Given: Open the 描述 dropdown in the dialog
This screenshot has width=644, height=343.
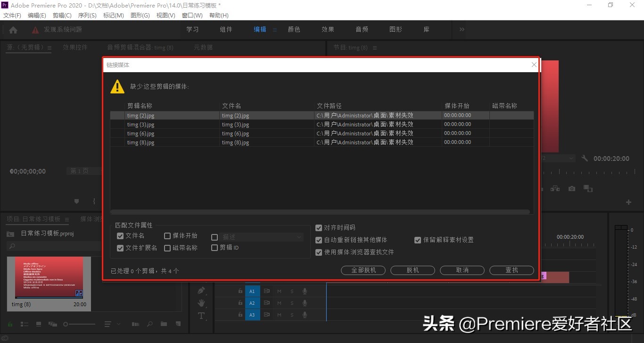Looking at the screenshot, I should [x=298, y=238].
